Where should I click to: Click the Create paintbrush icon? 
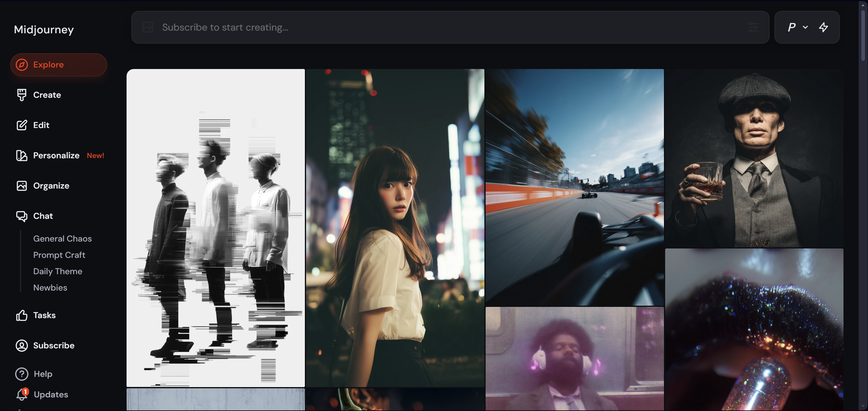(x=22, y=95)
